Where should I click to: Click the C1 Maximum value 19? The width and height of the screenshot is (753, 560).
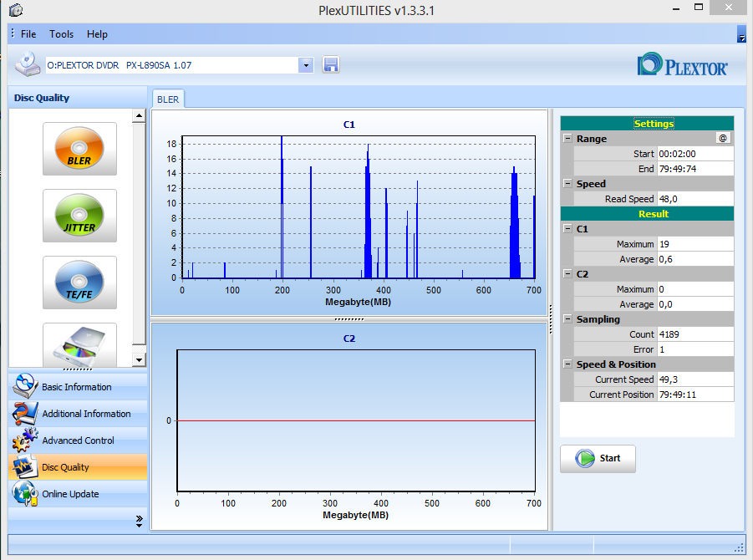click(x=694, y=244)
